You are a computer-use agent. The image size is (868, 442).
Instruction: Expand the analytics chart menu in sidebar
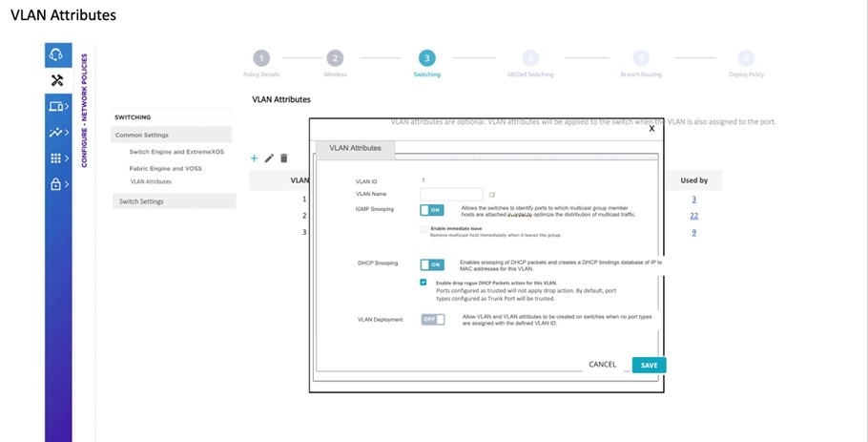[x=57, y=132]
